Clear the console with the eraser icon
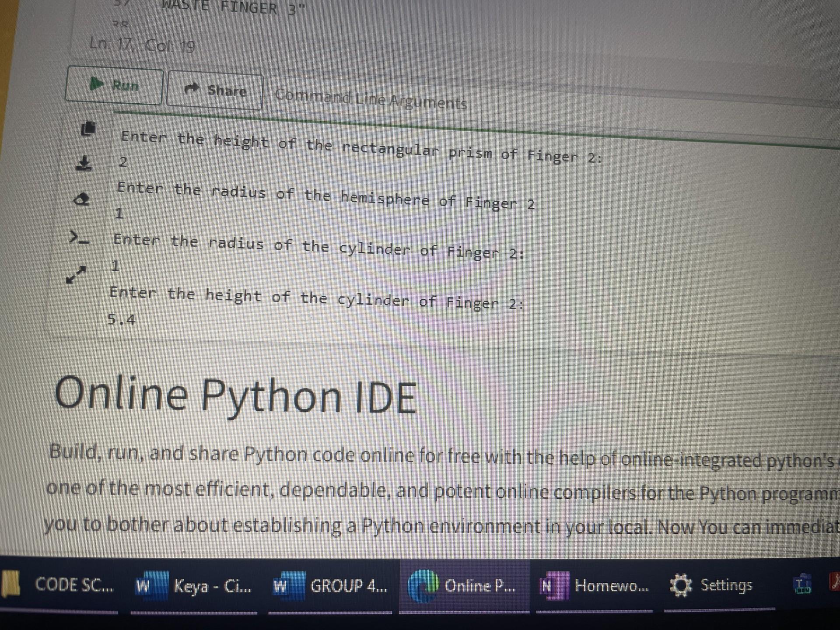 pyautogui.click(x=81, y=200)
